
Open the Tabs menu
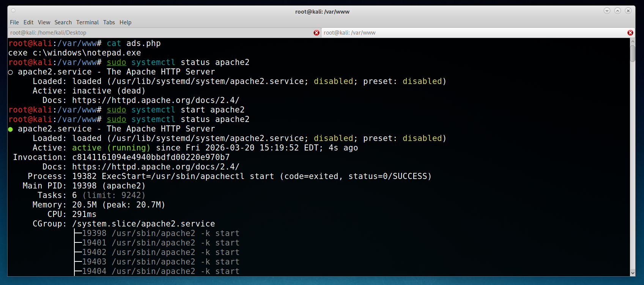[x=109, y=22]
